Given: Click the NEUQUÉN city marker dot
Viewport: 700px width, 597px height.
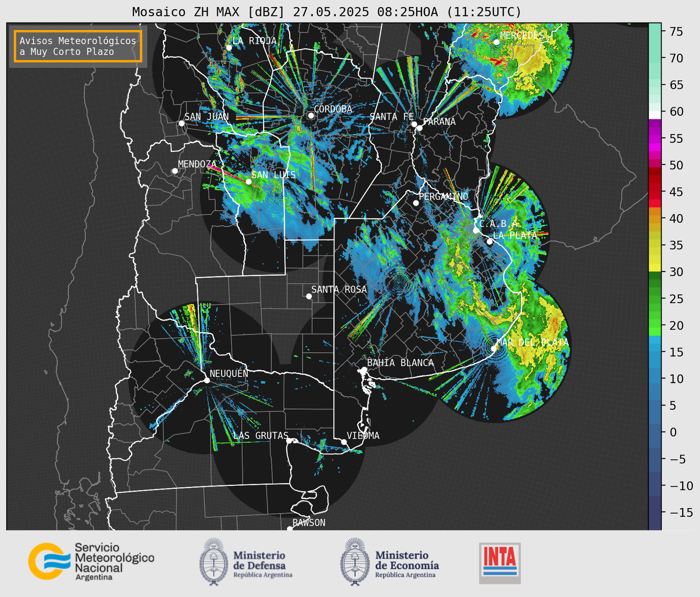Looking at the screenshot, I should click(x=207, y=380).
